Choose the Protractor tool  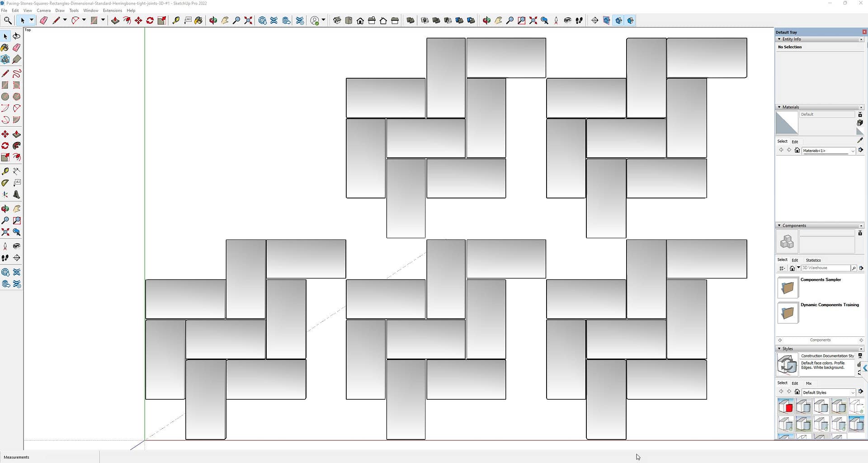(5, 183)
